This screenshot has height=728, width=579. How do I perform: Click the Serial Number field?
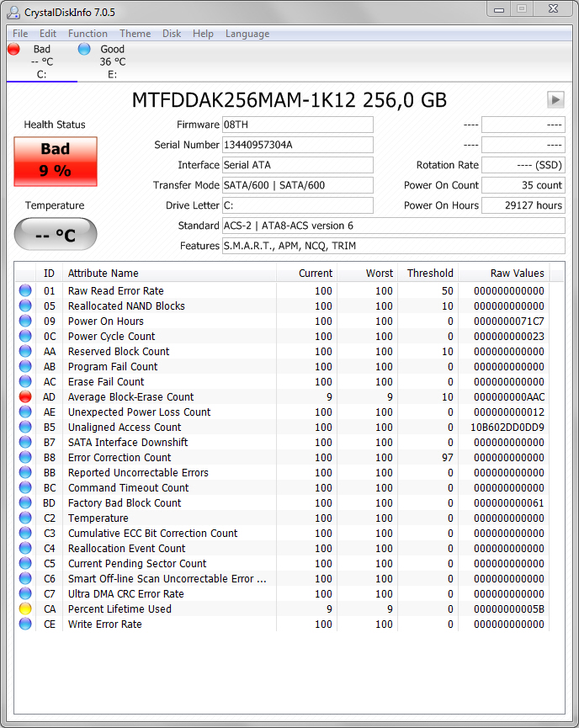(298, 145)
